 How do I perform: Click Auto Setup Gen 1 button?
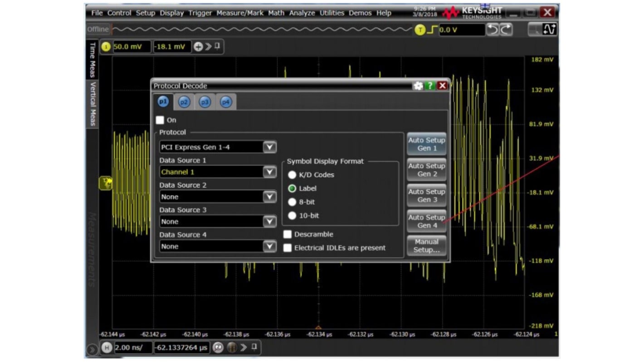tap(426, 144)
